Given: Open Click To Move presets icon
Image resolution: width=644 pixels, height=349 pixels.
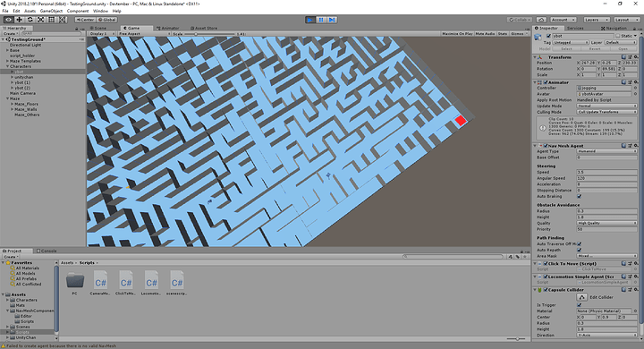Looking at the screenshot, I should click(630, 263).
